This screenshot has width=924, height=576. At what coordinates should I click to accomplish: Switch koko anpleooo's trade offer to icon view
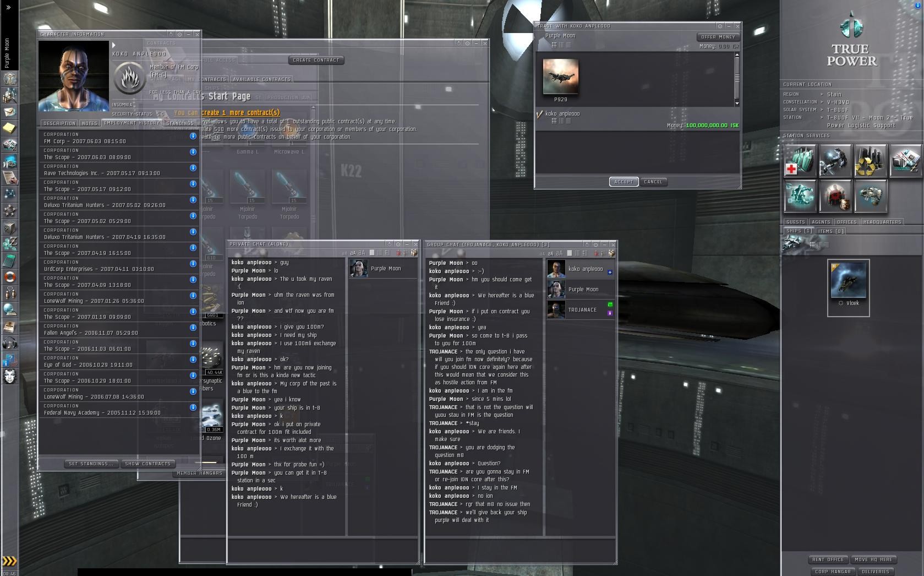(x=554, y=121)
